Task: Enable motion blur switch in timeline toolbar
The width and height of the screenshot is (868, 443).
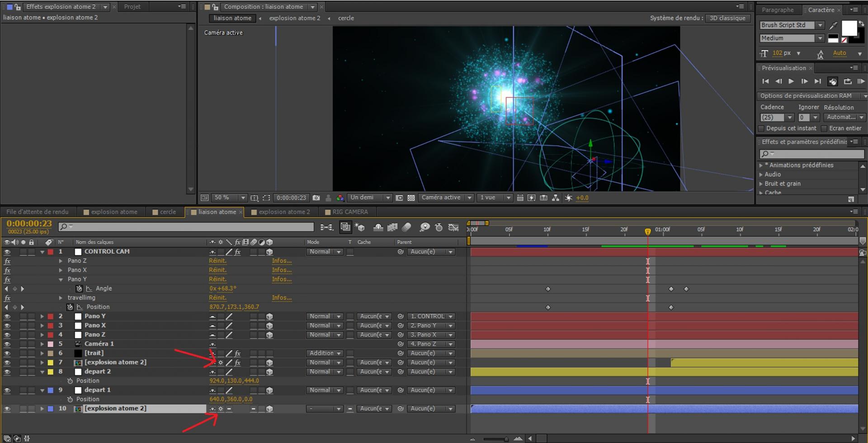Action: tap(407, 227)
